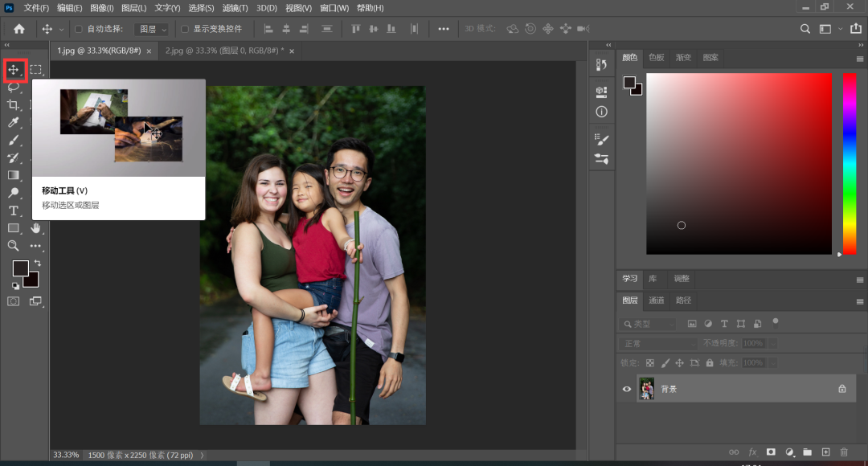Switch to the 通道 tab
The height and width of the screenshot is (466, 868).
(x=657, y=300)
